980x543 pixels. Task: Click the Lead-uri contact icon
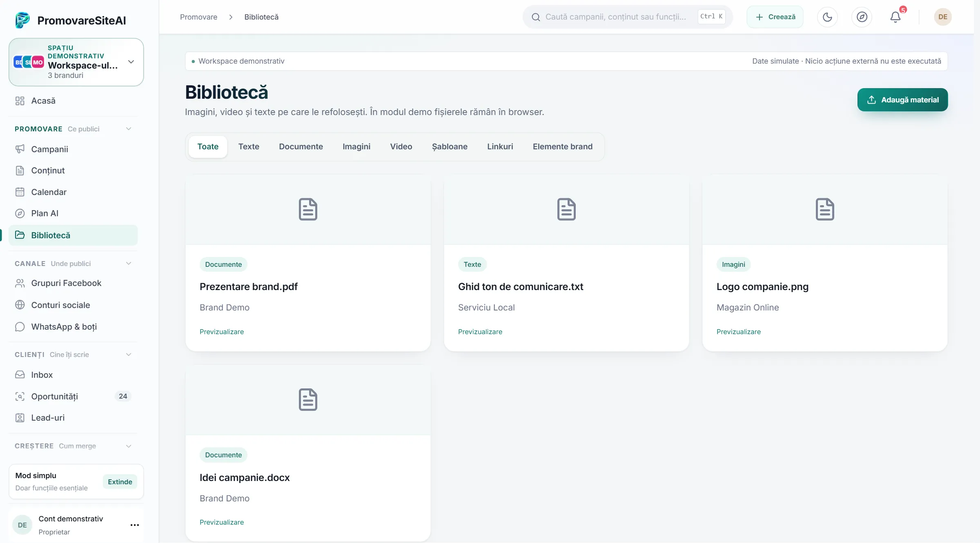coord(20,418)
